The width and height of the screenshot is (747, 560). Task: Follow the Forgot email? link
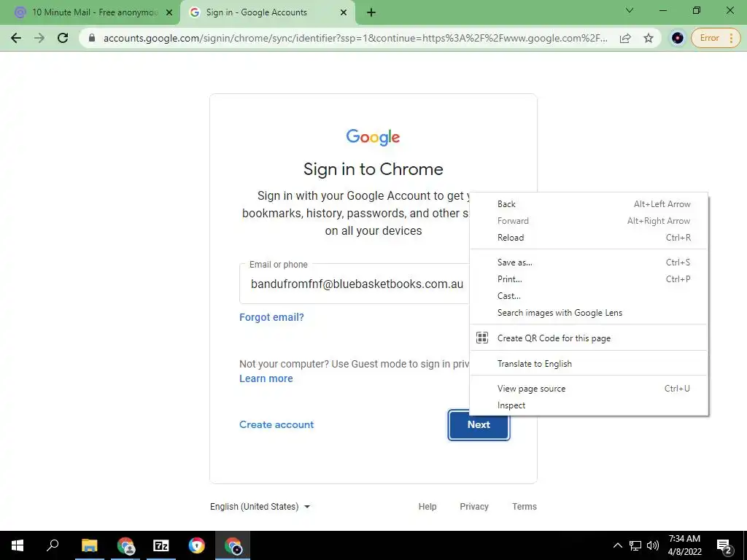(x=271, y=317)
